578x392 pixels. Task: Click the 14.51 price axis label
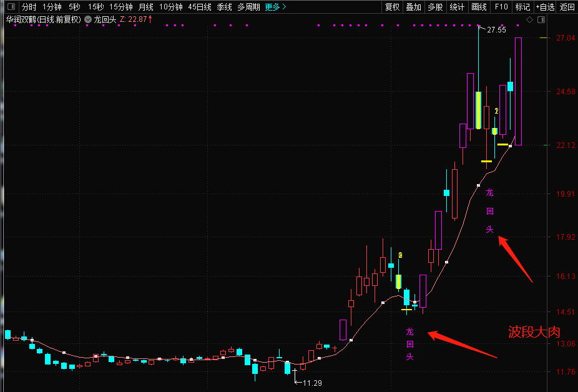pyautogui.click(x=566, y=312)
